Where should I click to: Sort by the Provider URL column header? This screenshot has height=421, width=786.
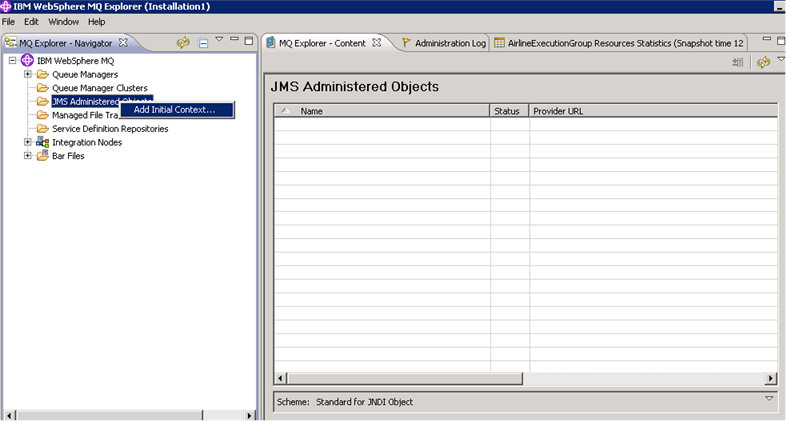pyautogui.click(x=653, y=111)
